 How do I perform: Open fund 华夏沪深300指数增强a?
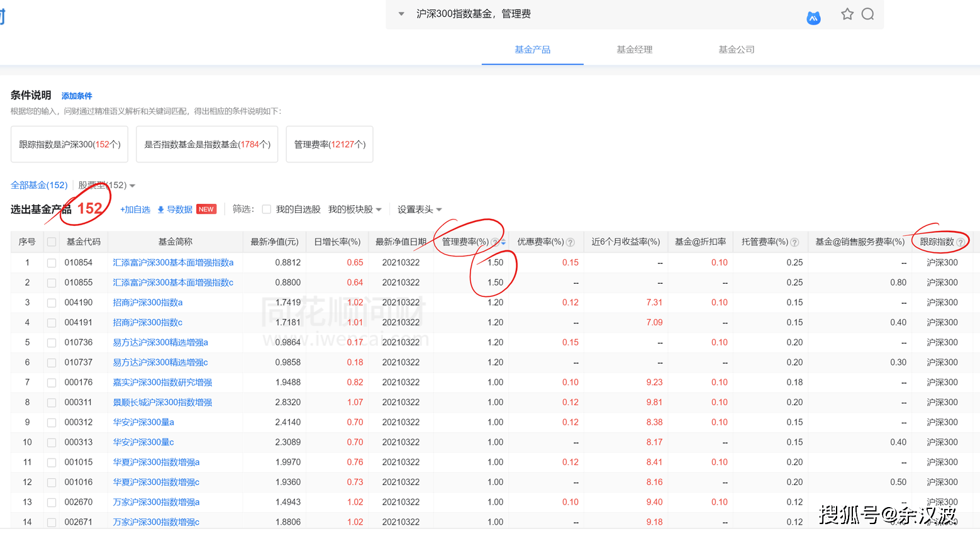point(156,462)
